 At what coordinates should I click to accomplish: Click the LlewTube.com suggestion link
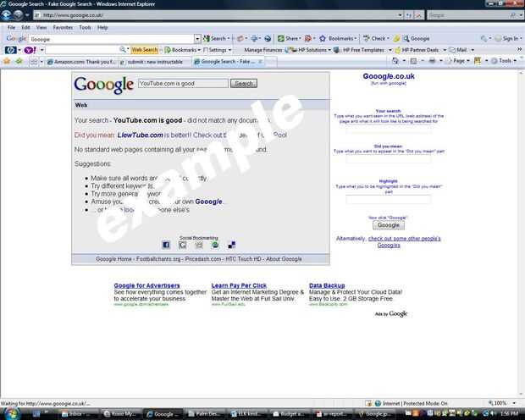coord(140,135)
